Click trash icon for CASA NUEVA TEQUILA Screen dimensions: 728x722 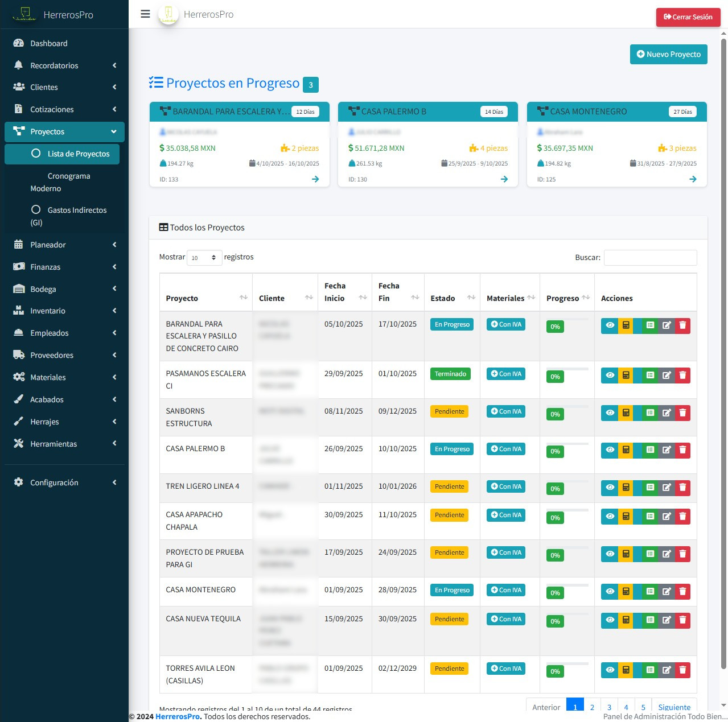(682, 620)
